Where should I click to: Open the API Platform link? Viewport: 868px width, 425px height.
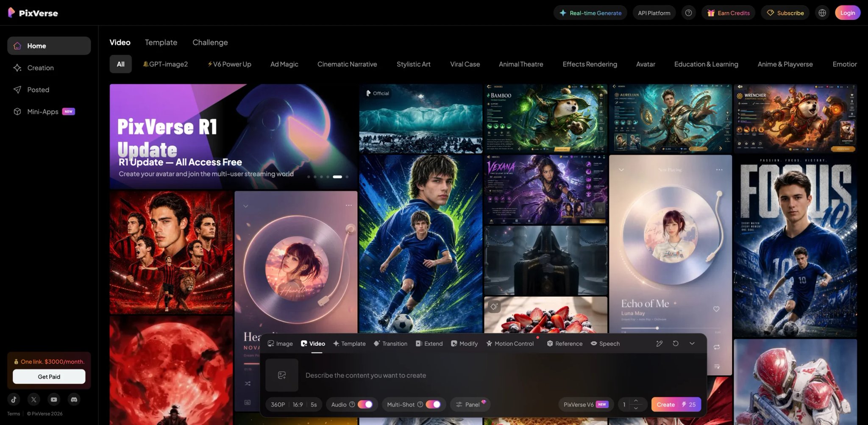click(654, 13)
